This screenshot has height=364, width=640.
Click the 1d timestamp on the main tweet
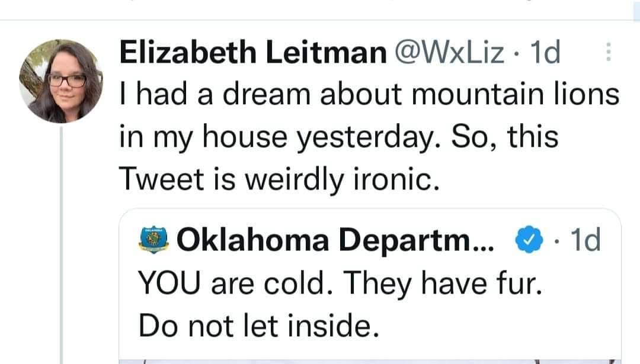545,51
